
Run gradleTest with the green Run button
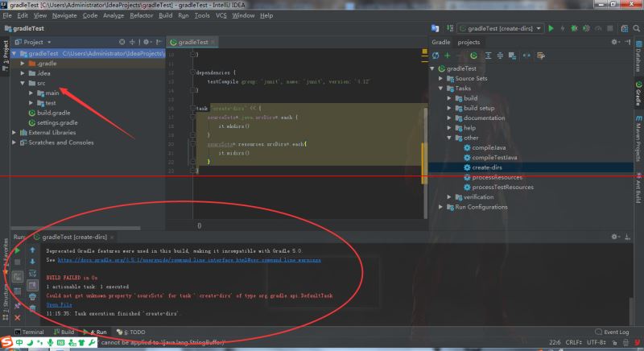tap(551, 28)
